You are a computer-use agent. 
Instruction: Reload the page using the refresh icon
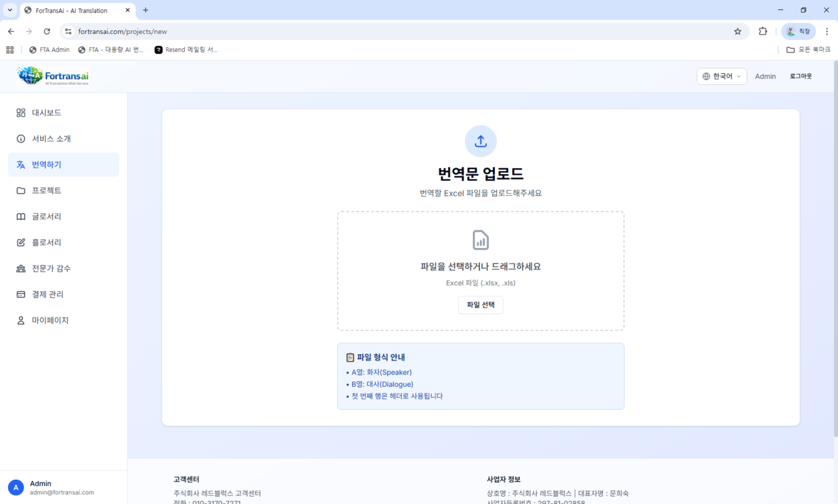(47, 31)
